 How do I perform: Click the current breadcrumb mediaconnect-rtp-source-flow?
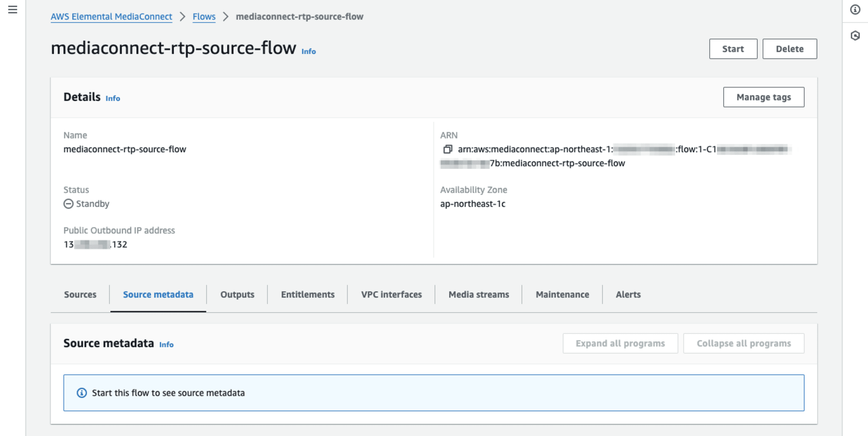click(299, 17)
